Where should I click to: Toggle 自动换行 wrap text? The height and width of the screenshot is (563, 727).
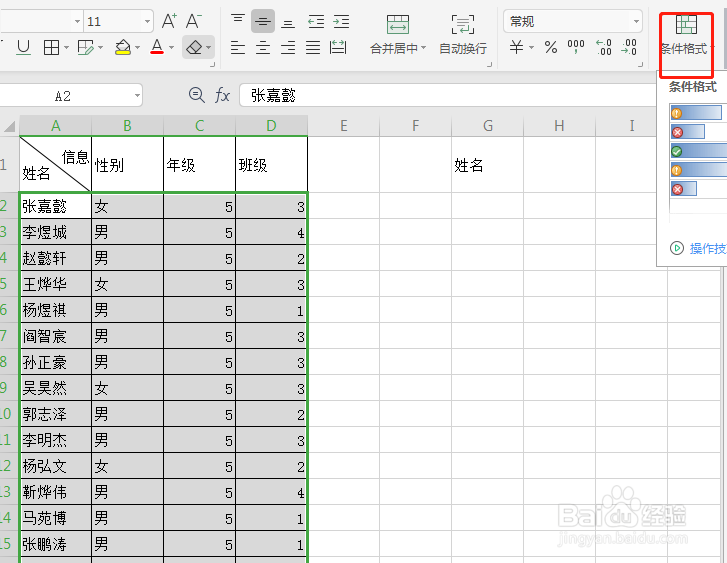(x=463, y=34)
